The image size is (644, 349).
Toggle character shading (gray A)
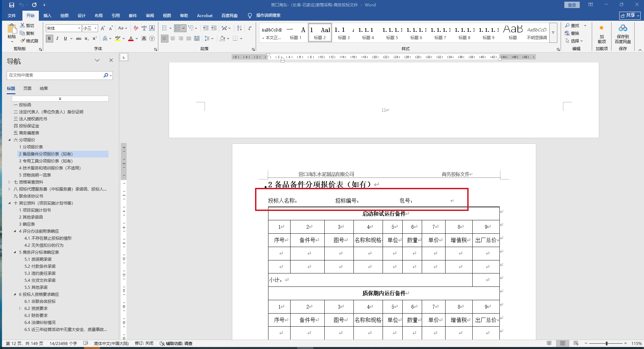coord(144,39)
